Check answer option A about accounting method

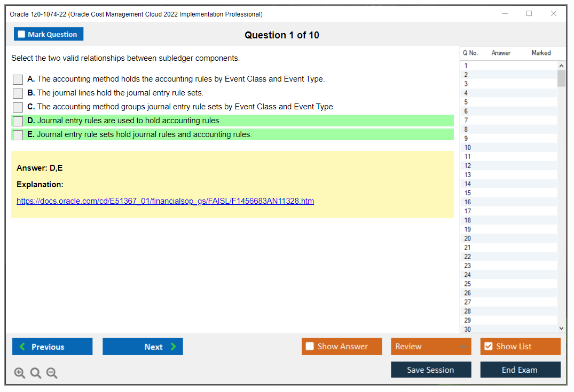tap(18, 79)
